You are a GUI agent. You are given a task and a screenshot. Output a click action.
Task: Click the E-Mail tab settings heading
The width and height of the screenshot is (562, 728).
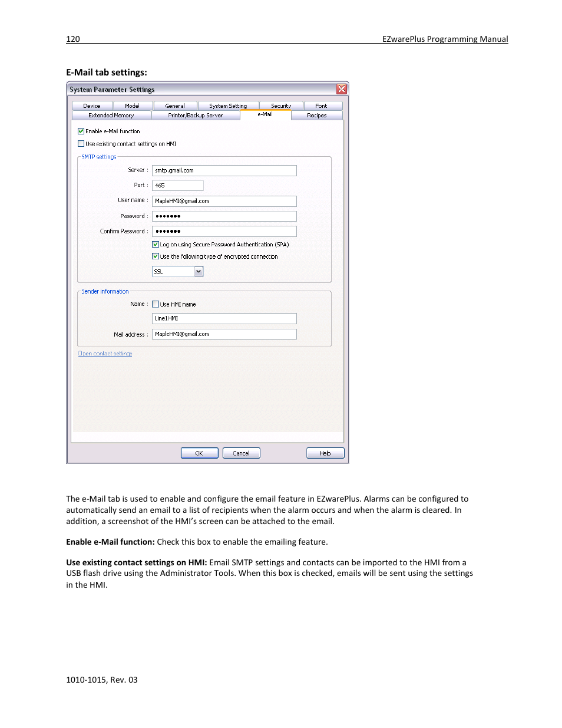(x=107, y=73)
